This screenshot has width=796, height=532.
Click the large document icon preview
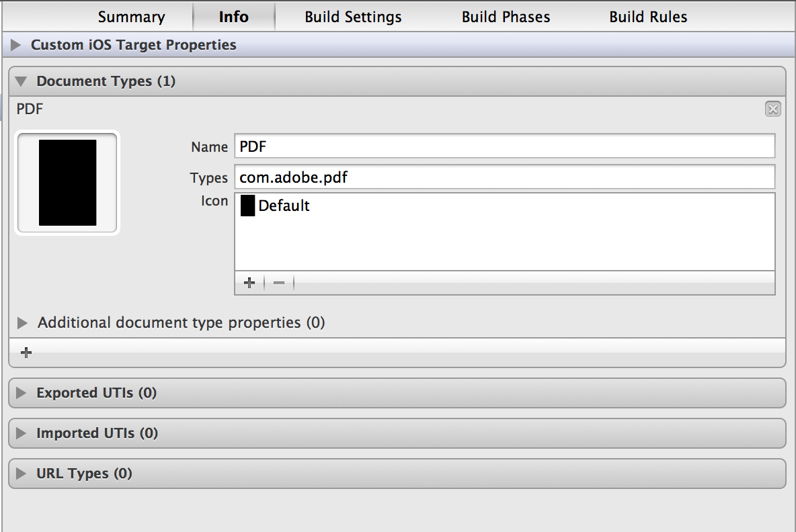(x=67, y=182)
